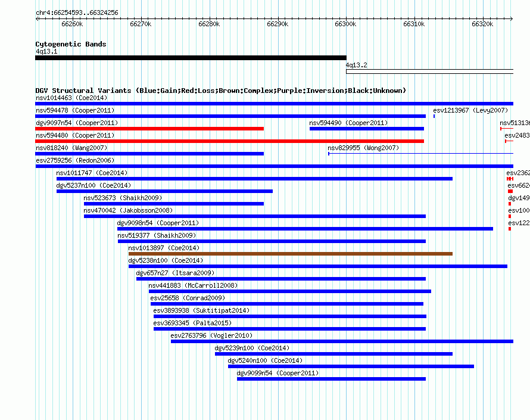Image resolution: width=530 pixels, height=420 pixels.
Task: Open variant nsv818240 (Wang2007)
Action: (71, 148)
